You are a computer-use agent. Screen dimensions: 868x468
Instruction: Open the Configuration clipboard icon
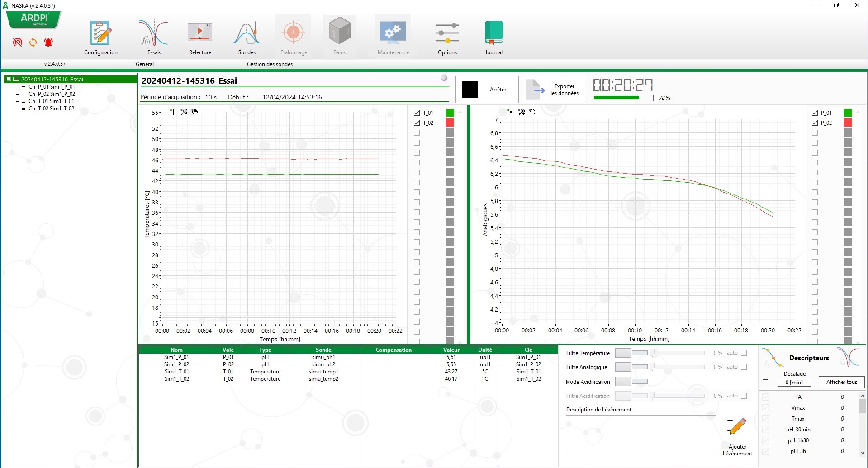pyautogui.click(x=100, y=33)
